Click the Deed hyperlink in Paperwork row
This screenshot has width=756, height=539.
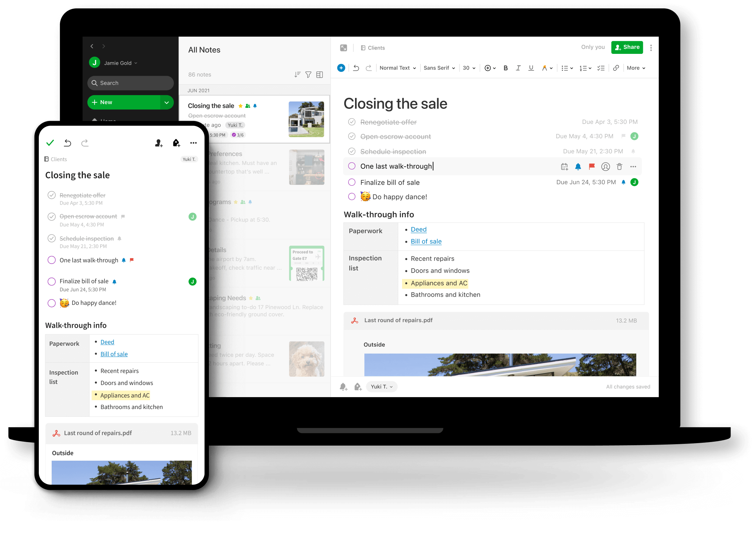click(x=419, y=229)
